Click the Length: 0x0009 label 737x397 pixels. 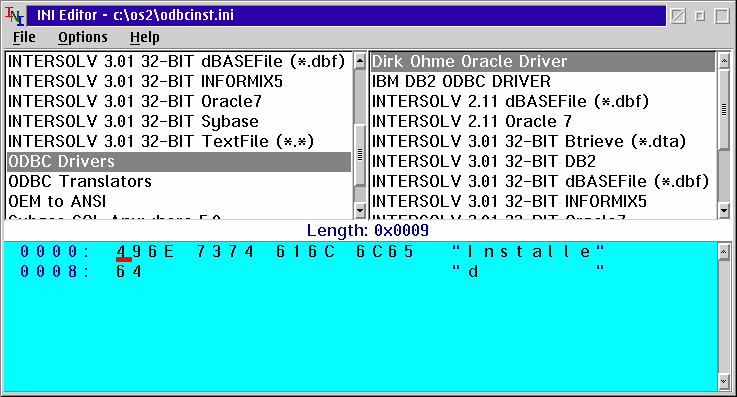(x=368, y=230)
